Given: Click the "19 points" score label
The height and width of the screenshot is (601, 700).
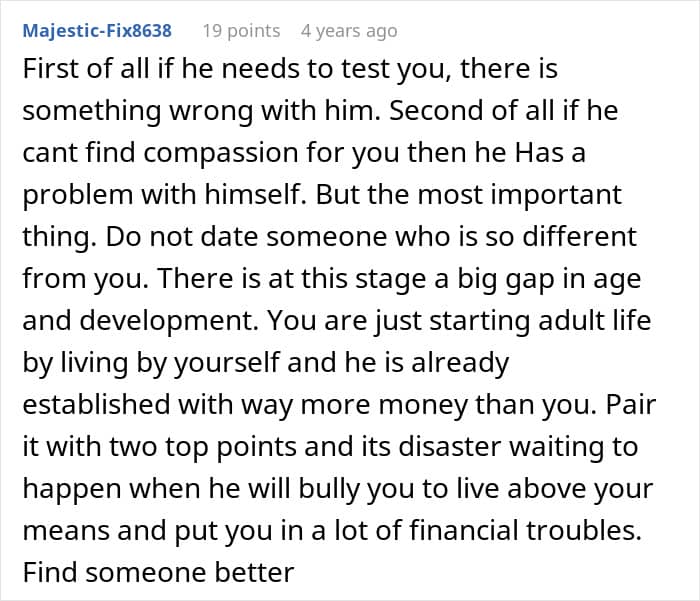Looking at the screenshot, I should [x=241, y=31].
